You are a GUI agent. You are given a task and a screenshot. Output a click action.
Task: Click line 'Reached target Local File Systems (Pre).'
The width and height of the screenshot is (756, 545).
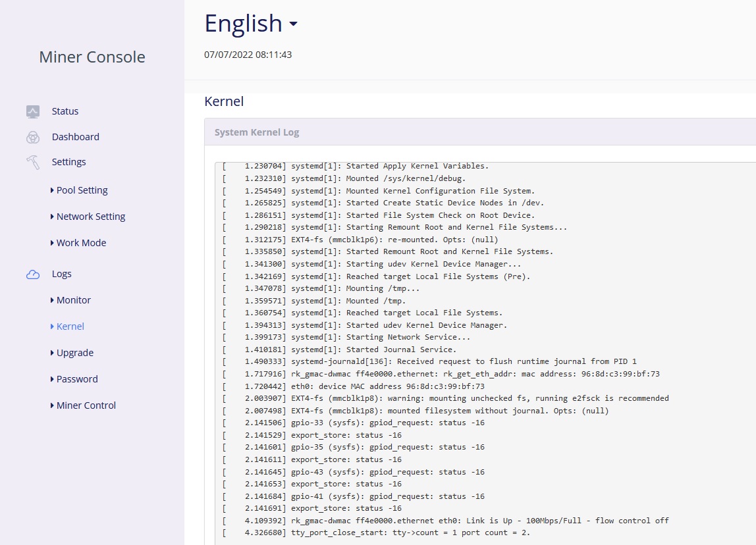[x=376, y=276]
